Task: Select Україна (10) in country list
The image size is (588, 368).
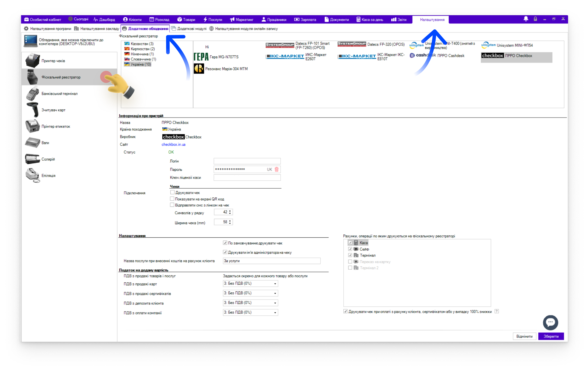Action: pyautogui.click(x=138, y=64)
